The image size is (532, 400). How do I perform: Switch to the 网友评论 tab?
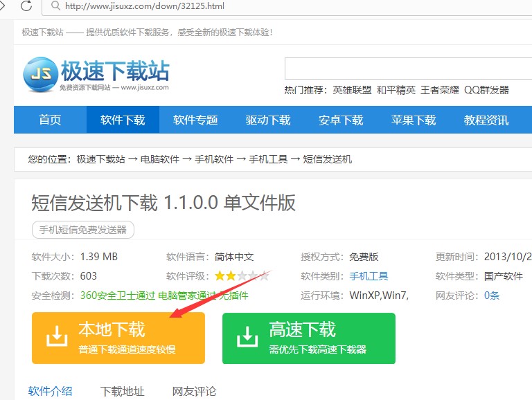194,391
